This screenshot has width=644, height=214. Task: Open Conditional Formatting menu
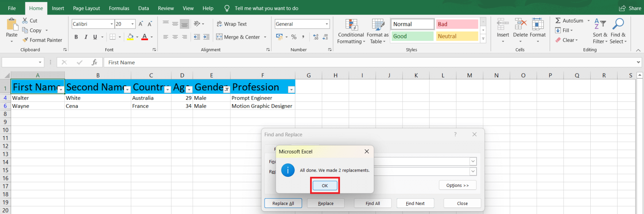[x=351, y=31]
